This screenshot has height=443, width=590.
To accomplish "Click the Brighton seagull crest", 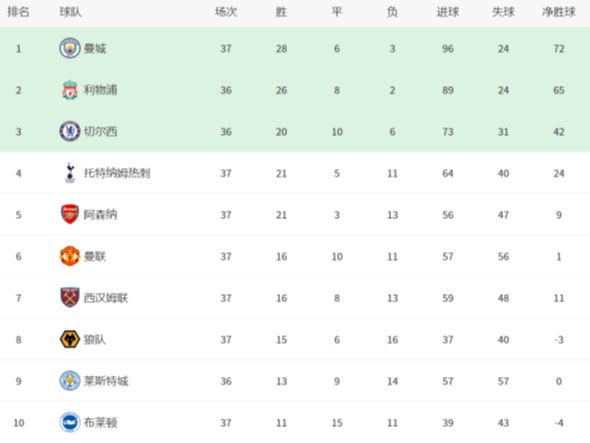I will (x=70, y=422).
